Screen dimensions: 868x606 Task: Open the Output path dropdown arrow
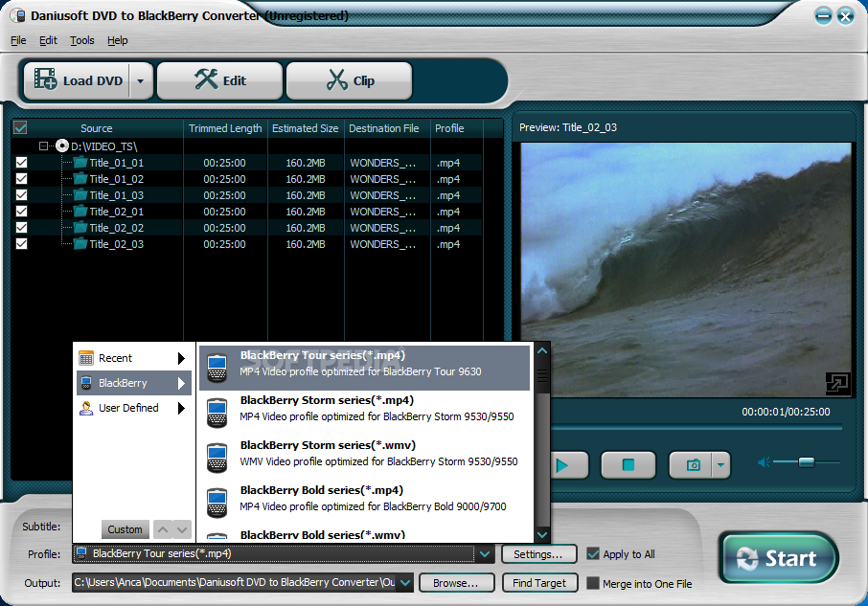tap(405, 583)
